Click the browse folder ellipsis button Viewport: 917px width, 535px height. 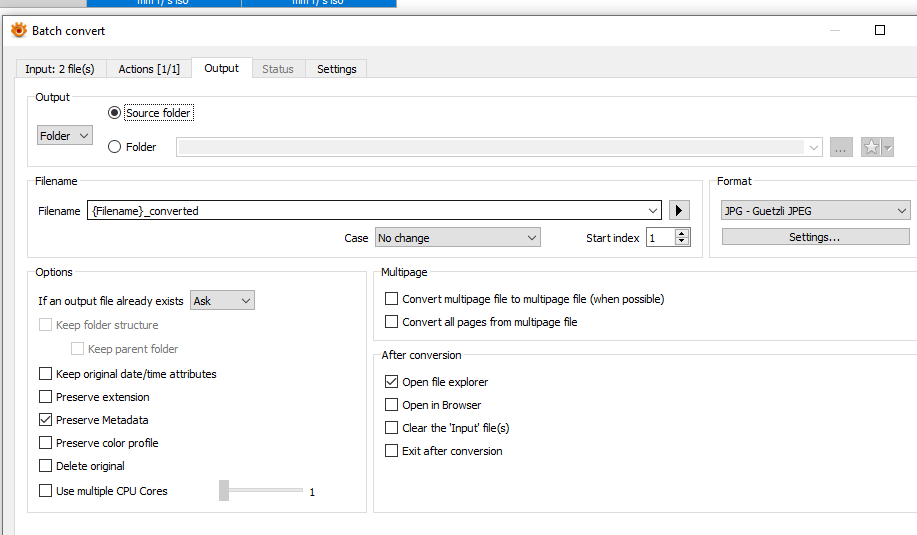click(840, 147)
